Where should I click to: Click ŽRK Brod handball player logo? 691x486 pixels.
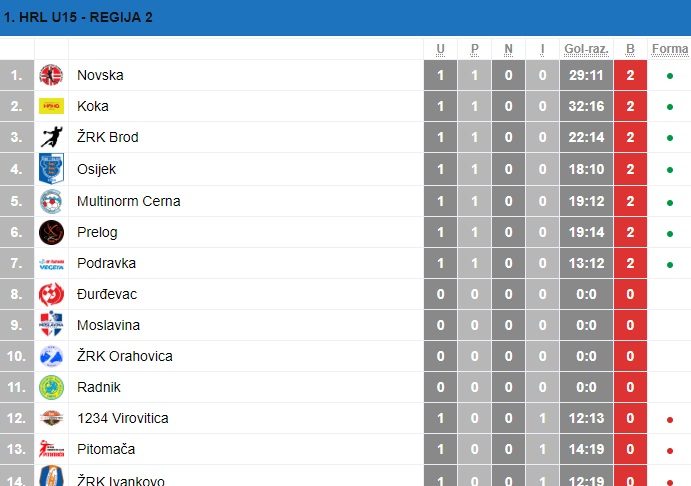(52, 137)
